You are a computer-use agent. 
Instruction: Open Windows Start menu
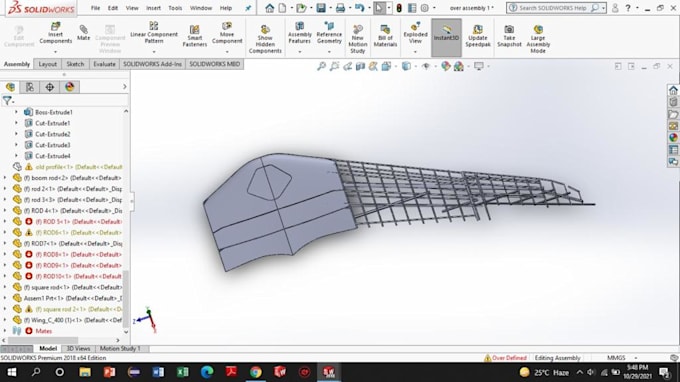pos(12,372)
